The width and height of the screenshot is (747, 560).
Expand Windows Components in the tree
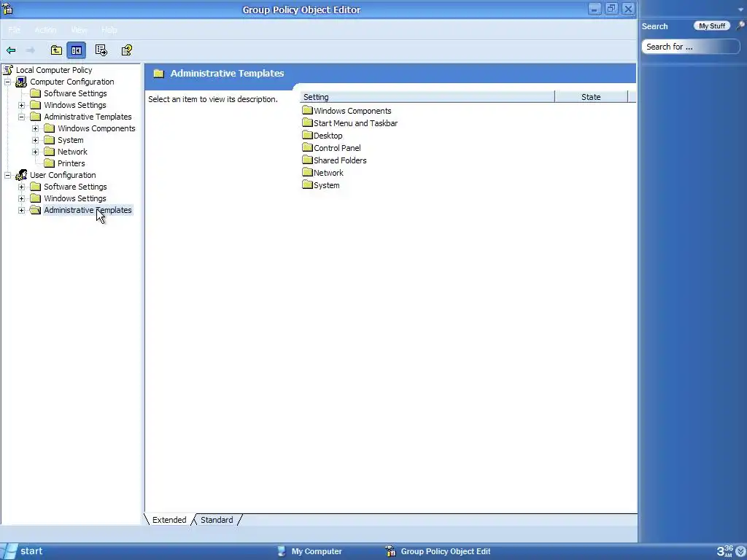click(35, 128)
